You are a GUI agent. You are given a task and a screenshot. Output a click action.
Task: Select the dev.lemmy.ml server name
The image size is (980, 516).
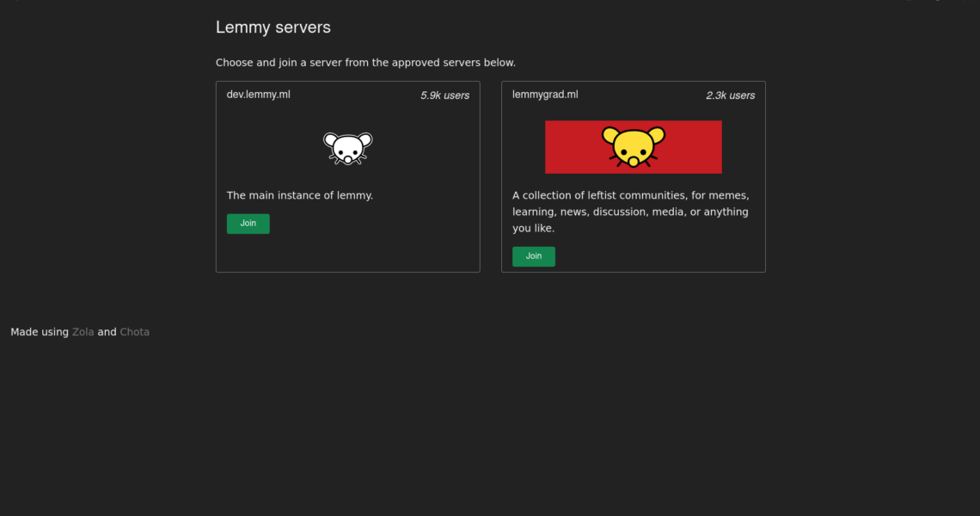(258, 95)
